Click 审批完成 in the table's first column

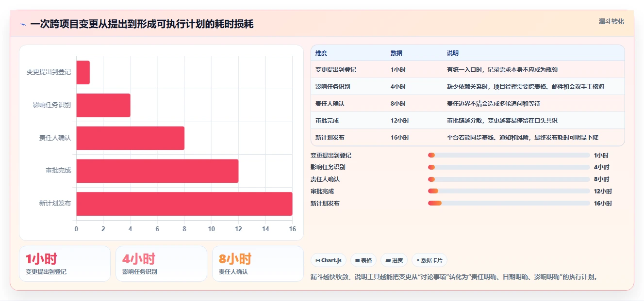pos(327,121)
